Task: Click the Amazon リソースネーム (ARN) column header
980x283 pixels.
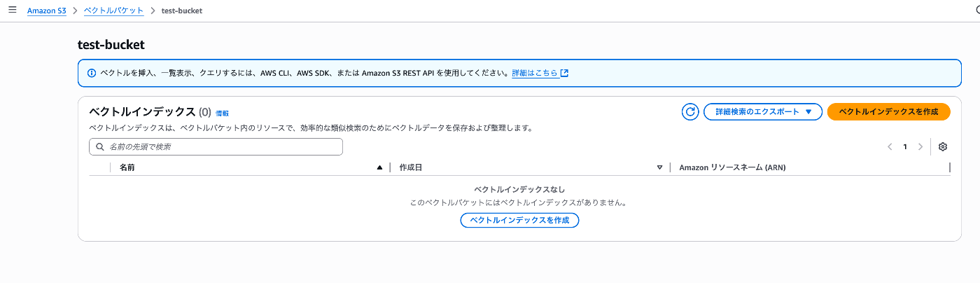Action: click(736, 168)
